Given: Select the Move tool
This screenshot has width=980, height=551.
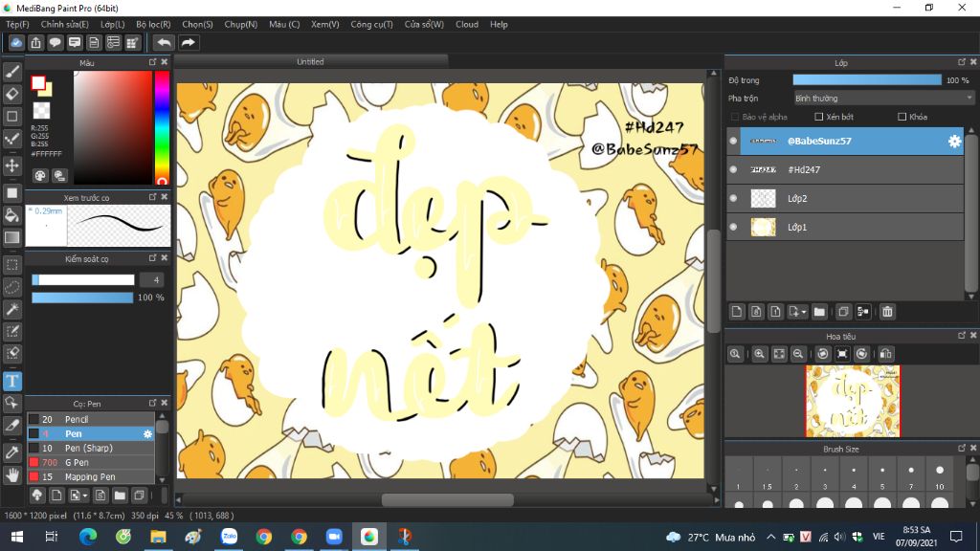Looking at the screenshot, I should 11,165.
